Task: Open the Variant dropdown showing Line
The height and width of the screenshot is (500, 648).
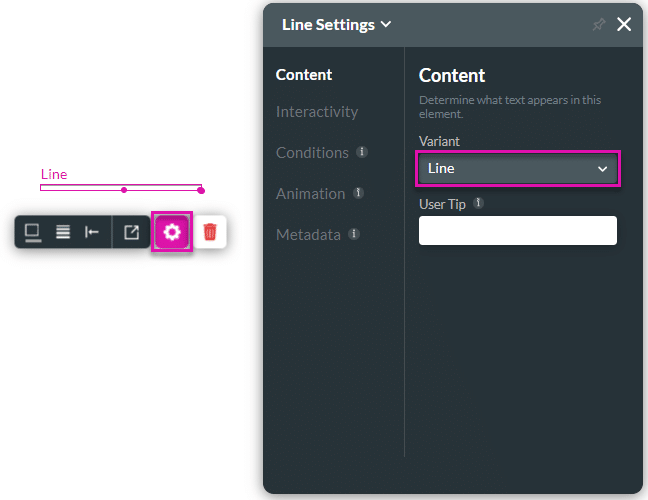Action: point(518,169)
